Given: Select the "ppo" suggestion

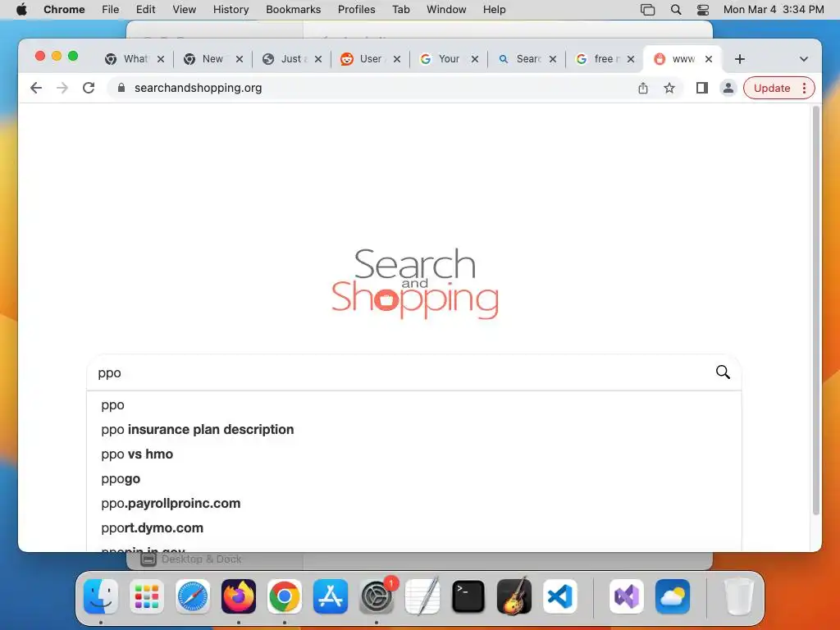Looking at the screenshot, I should click(414, 405).
